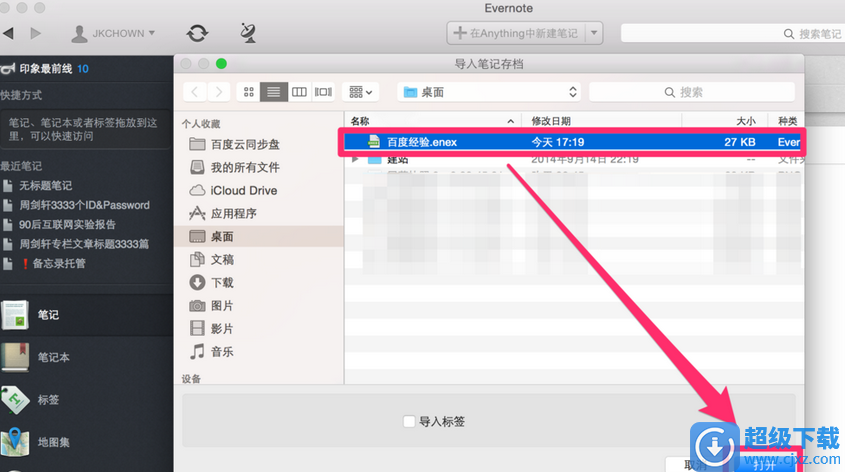
Task: Enable the 导入标签 checkbox
Action: tap(409, 421)
